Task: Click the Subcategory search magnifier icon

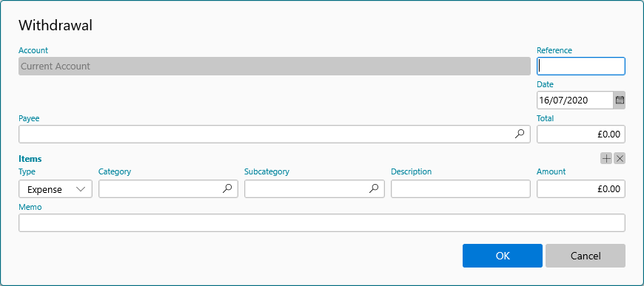Action: tap(374, 188)
